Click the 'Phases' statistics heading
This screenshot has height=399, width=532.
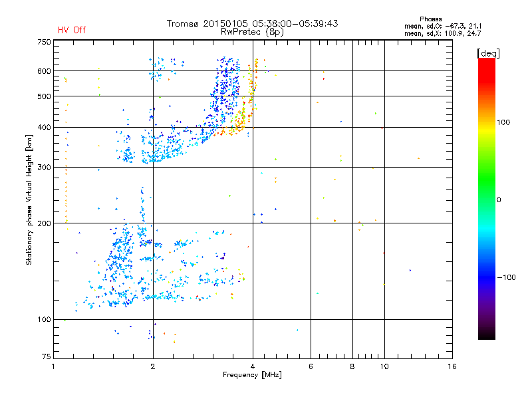pos(430,19)
